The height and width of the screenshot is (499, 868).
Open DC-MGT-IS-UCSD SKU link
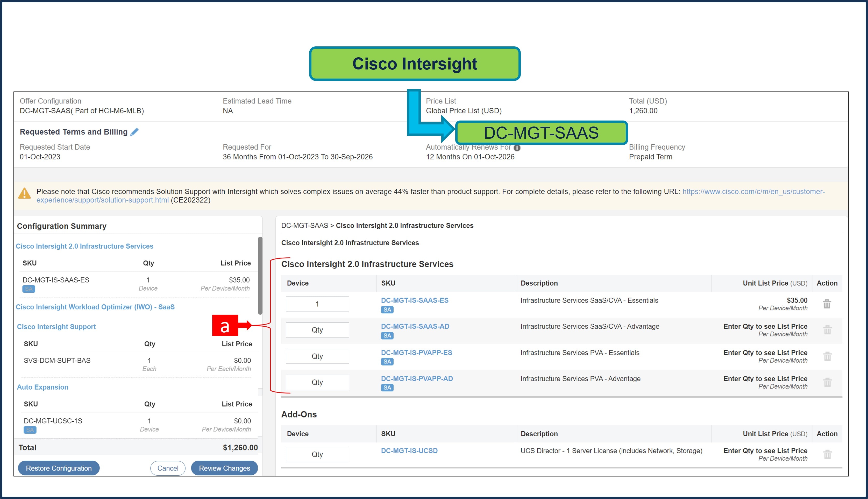[x=409, y=451]
